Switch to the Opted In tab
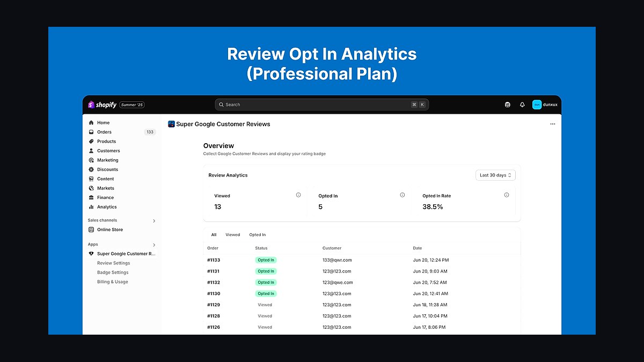644x362 pixels. pos(258,235)
